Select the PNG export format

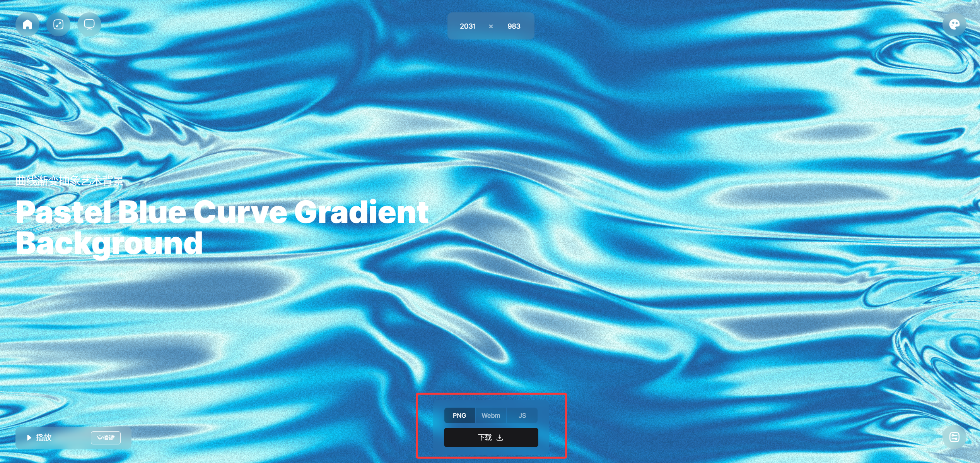tap(459, 415)
